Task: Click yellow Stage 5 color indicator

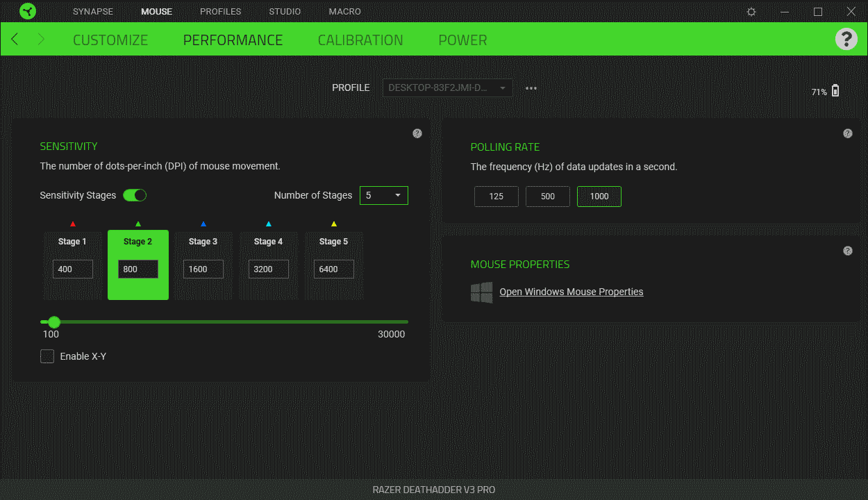Action: click(334, 224)
